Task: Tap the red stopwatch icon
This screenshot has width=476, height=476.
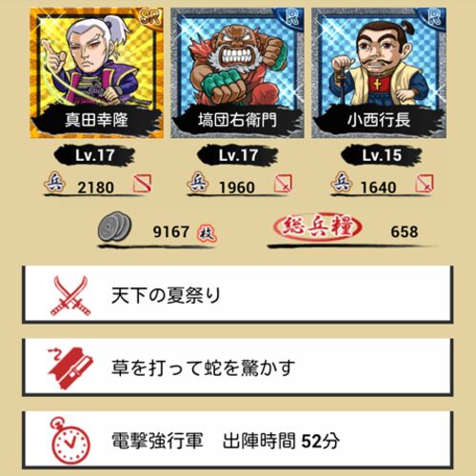Action: pos(69,441)
